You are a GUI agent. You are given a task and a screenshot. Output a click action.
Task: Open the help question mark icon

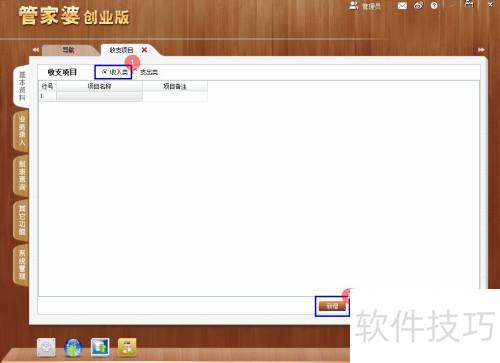434,6
